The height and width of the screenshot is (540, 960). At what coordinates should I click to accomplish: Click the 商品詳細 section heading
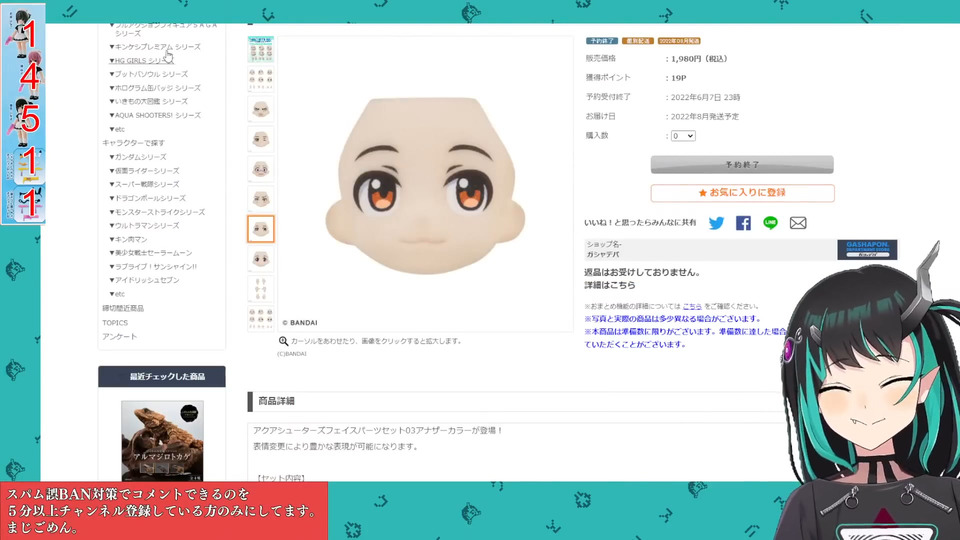(276, 401)
